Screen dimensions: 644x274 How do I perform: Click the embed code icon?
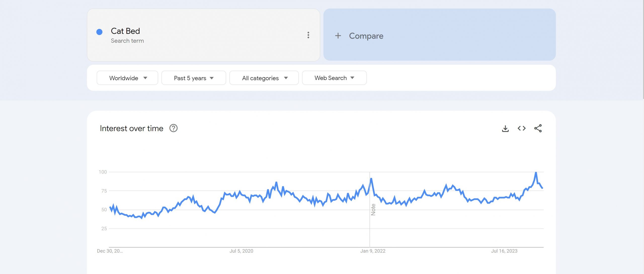[x=521, y=129]
